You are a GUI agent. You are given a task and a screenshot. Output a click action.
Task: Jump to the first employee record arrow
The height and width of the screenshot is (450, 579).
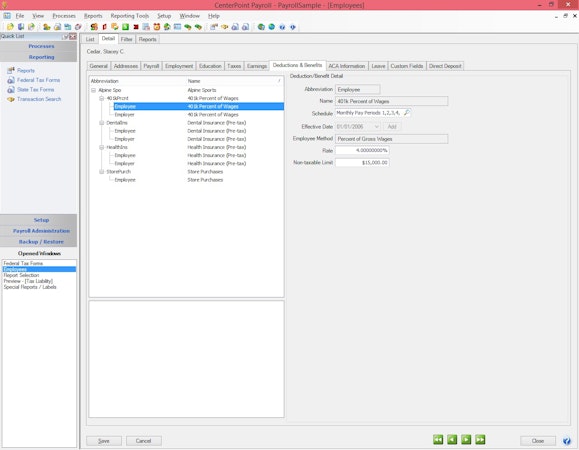tap(438, 440)
